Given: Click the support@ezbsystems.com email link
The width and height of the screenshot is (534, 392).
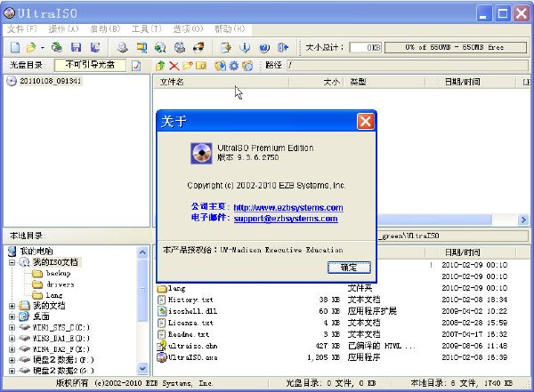Looking at the screenshot, I should [286, 219].
